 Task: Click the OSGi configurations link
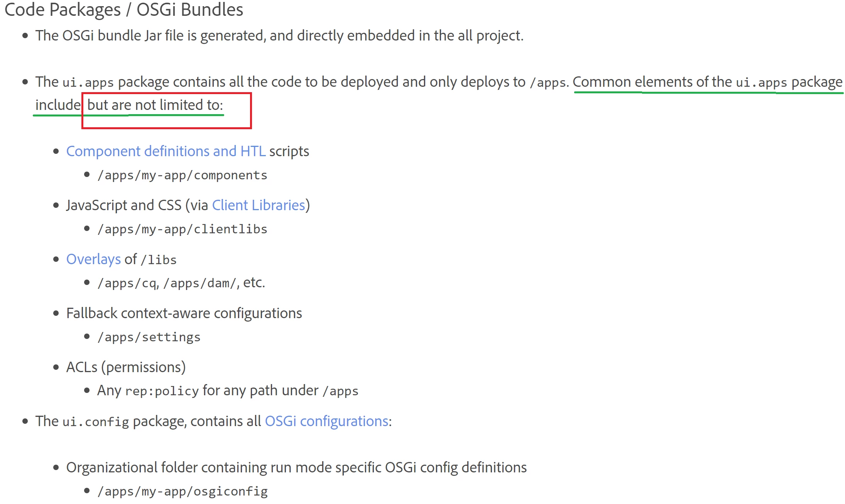326,421
